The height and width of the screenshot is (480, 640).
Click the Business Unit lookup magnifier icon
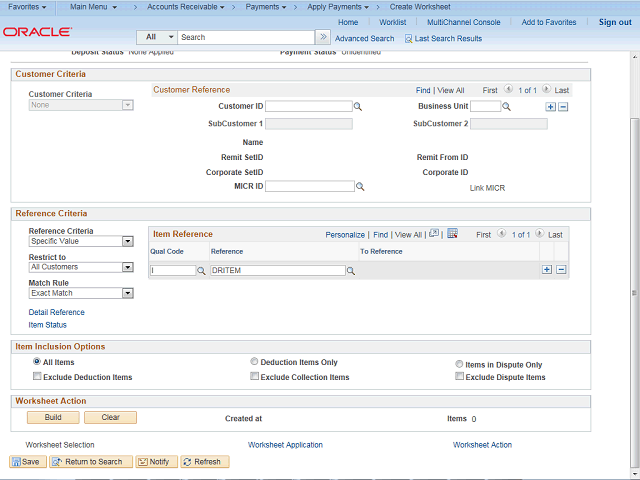pos(507,106)
